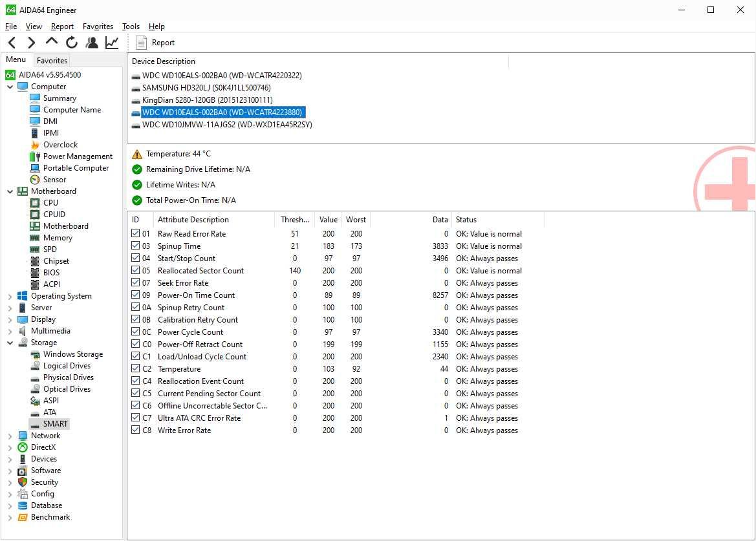The height and width of the screenshot is (541, 756).
Task: Open the Windows Storage icon item
Action: [x=35, y=354]
